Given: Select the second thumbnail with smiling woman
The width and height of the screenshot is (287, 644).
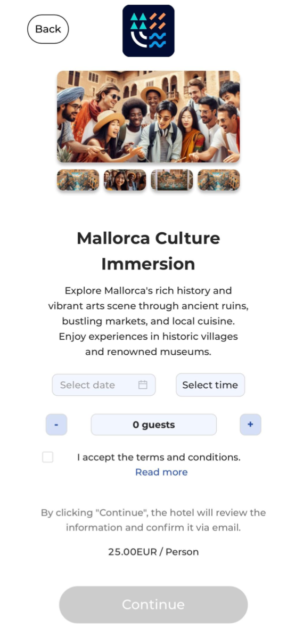Looking at the screenshot, I should click(x=125, y=180).
